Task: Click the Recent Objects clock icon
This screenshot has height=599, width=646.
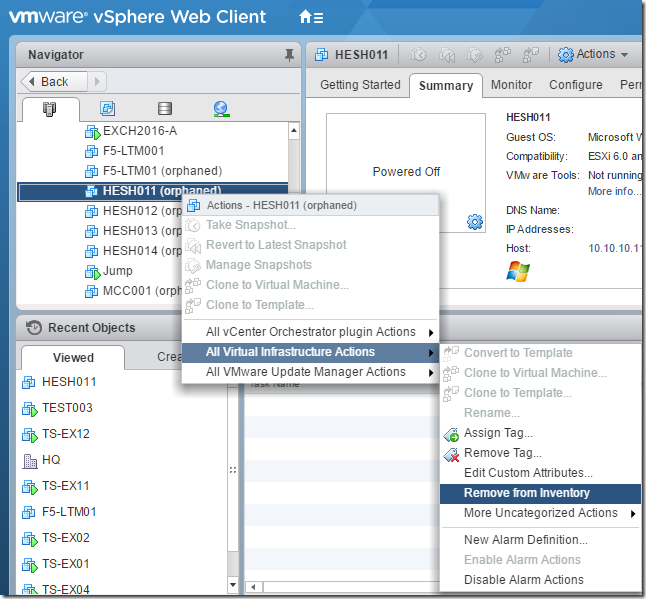Action: coord(34,328)
